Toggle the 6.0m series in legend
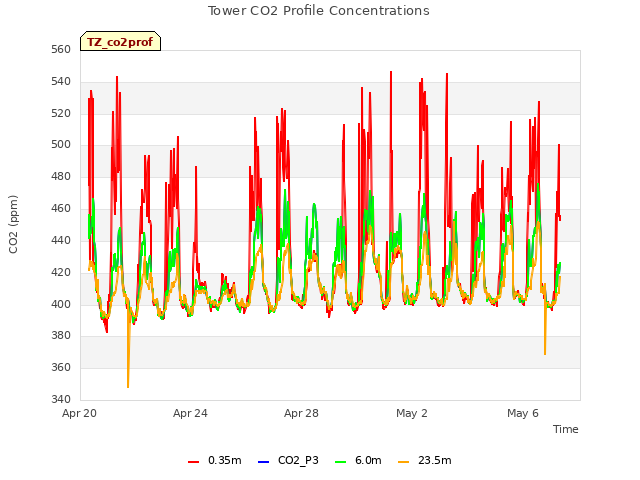This screenshot has height=480, width=640. (358, 461)
